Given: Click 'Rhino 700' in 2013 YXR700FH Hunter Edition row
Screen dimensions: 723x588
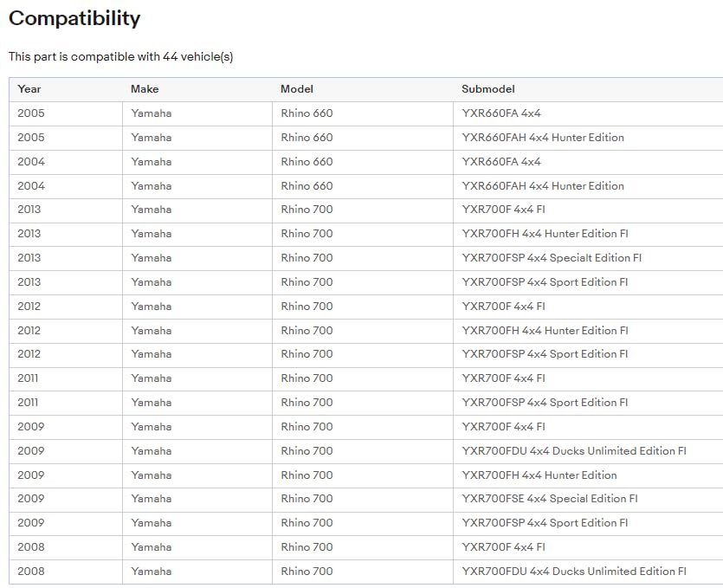Looking at the screenshot, I should [x=307, y=234].
